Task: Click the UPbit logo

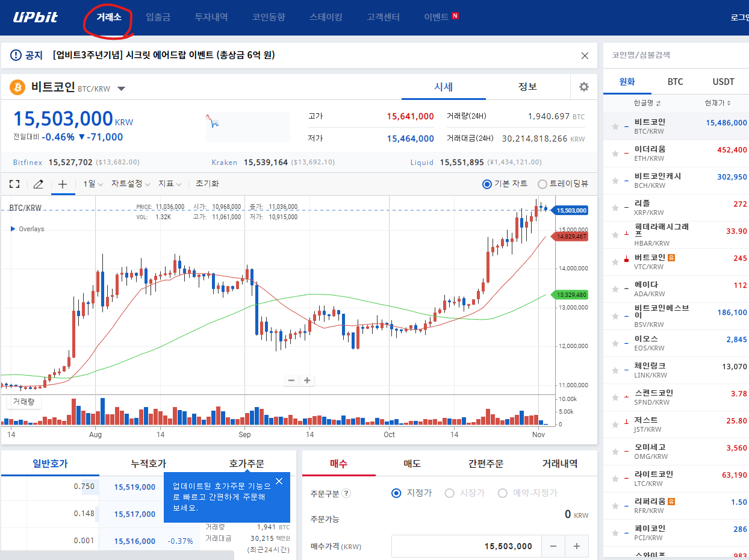Action: tap(36, 17)
